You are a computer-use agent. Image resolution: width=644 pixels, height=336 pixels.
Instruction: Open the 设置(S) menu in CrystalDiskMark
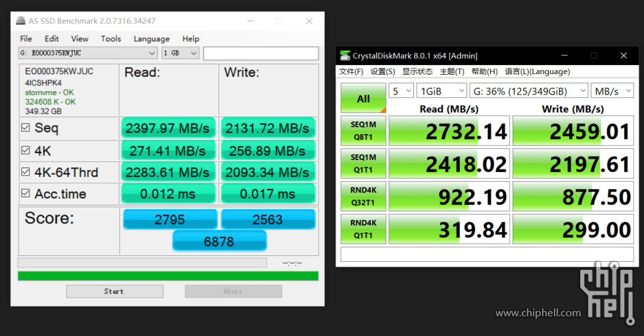pos(382,72)
